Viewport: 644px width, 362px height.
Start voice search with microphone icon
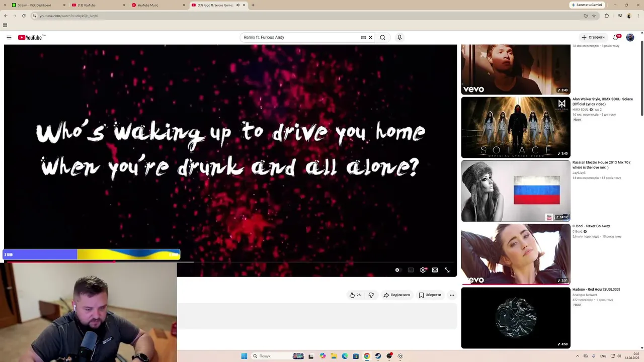click(x=399, y=37)
